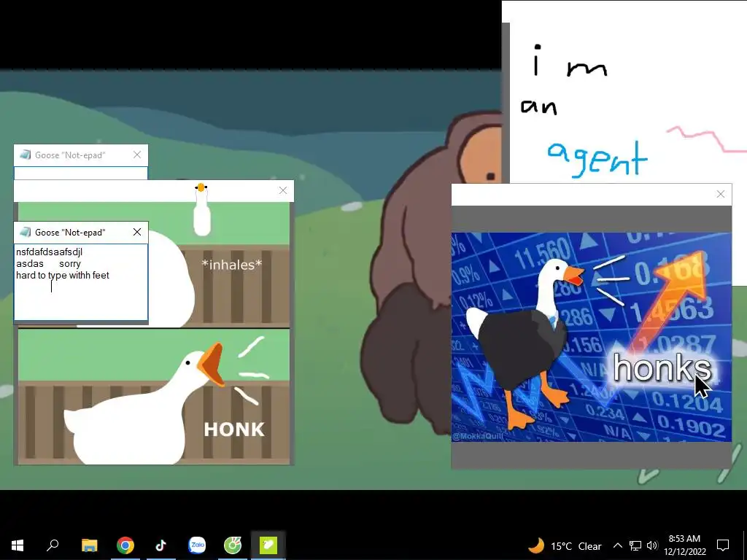
Task: Close front Goose "Not-epad" window with text
Action: (x=137, y=232)
